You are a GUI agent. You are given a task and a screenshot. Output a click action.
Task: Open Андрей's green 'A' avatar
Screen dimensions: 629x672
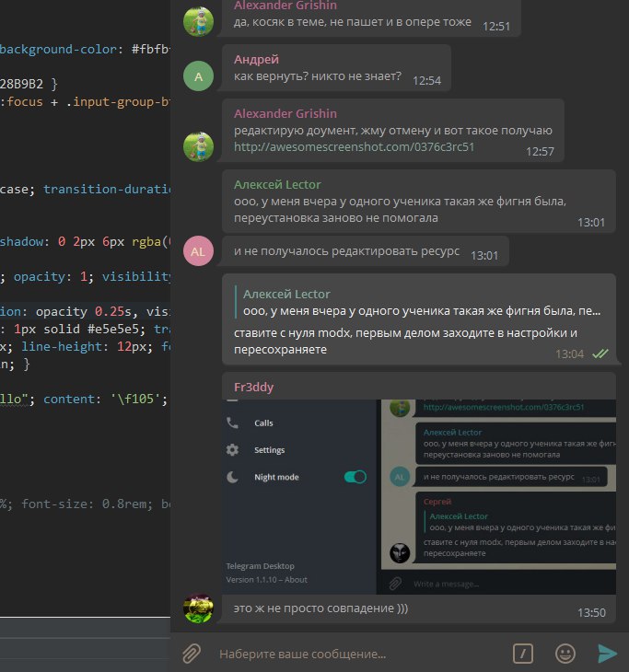coord(199,76)
